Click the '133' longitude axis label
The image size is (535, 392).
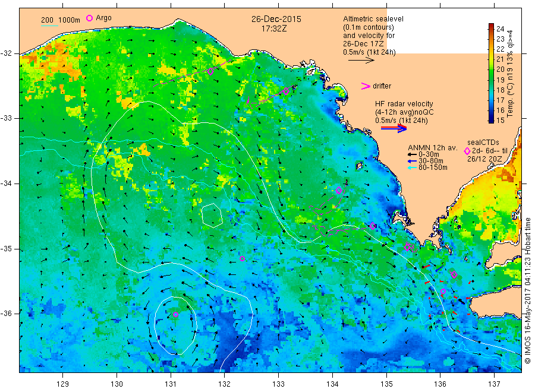(278, 384)
